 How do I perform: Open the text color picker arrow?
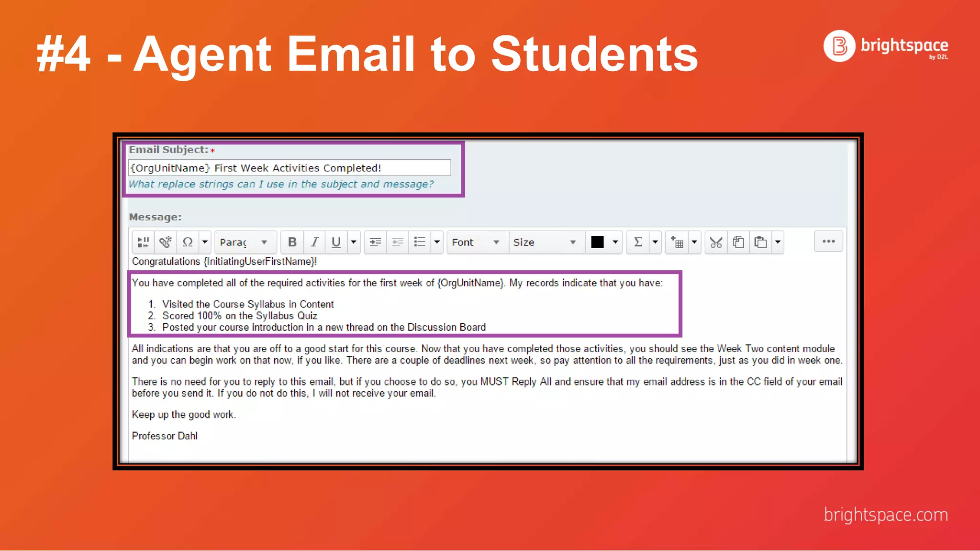pos(615,242)
